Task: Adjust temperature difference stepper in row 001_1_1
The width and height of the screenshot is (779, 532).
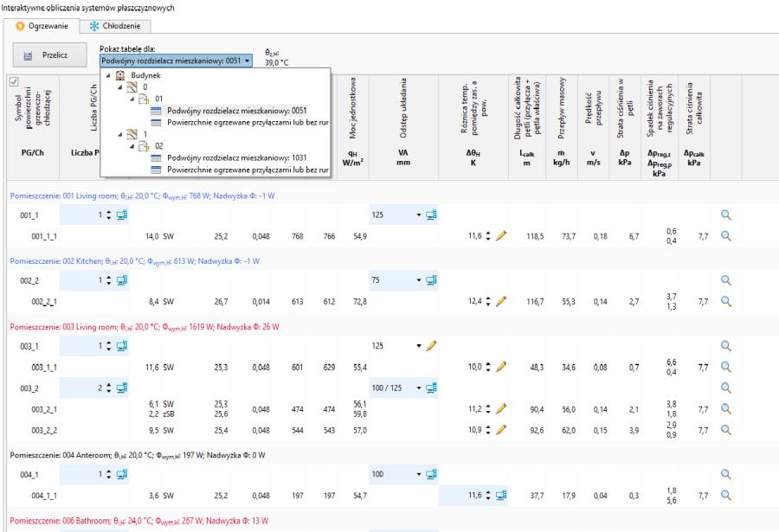Action: pyautogui.click(x=488, y=236)
